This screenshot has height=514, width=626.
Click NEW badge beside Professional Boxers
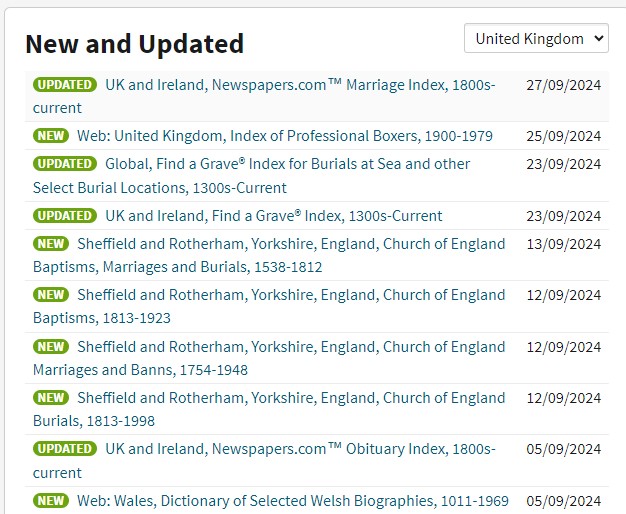click(50, 135)
